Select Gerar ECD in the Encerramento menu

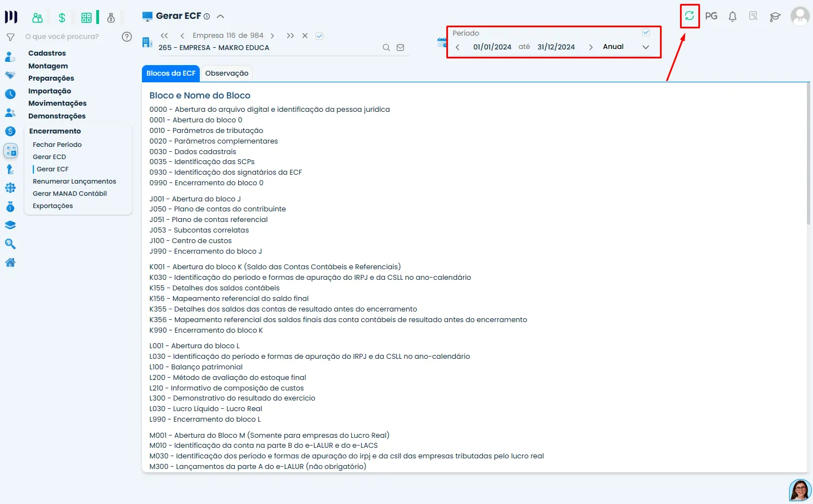tap(50, 157)
